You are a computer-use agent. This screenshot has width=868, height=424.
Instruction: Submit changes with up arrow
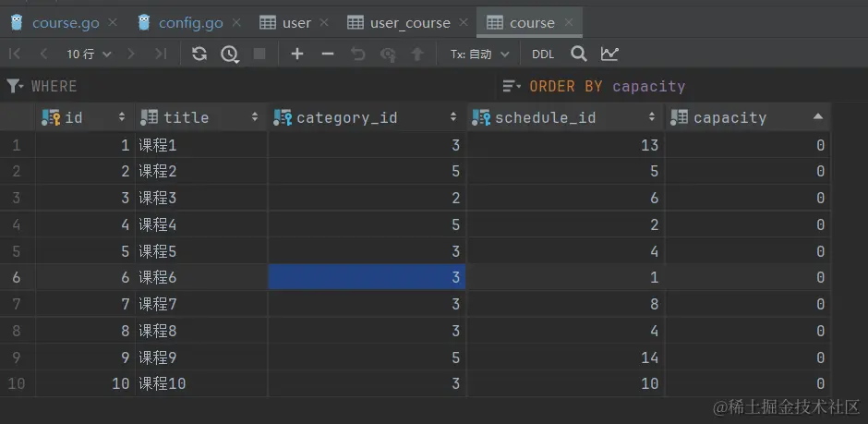(x=416, y=54)
